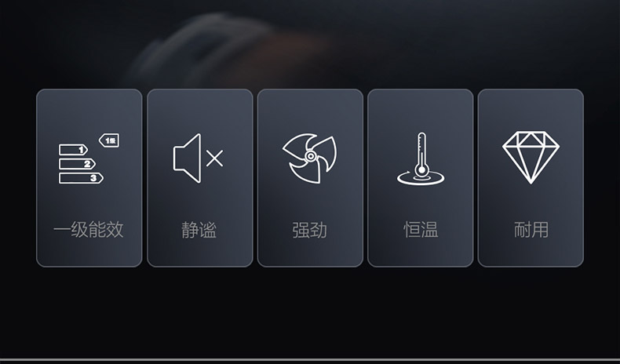Click the energy efficiency rating bars icon

89,158
